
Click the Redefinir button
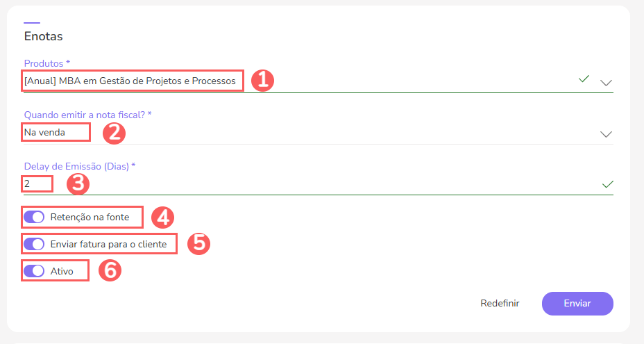coord(500,304)
